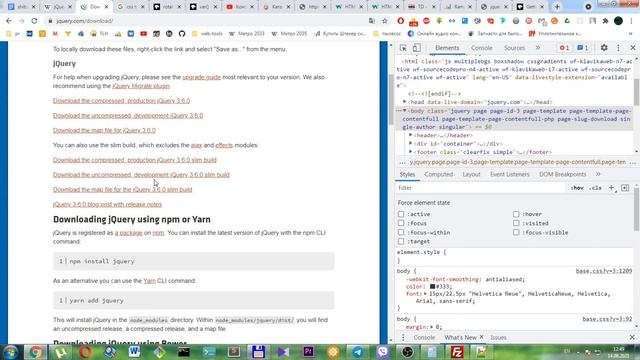Open the DevTools three-dot customize menu
640x360 pixels.
click(618, 48)
